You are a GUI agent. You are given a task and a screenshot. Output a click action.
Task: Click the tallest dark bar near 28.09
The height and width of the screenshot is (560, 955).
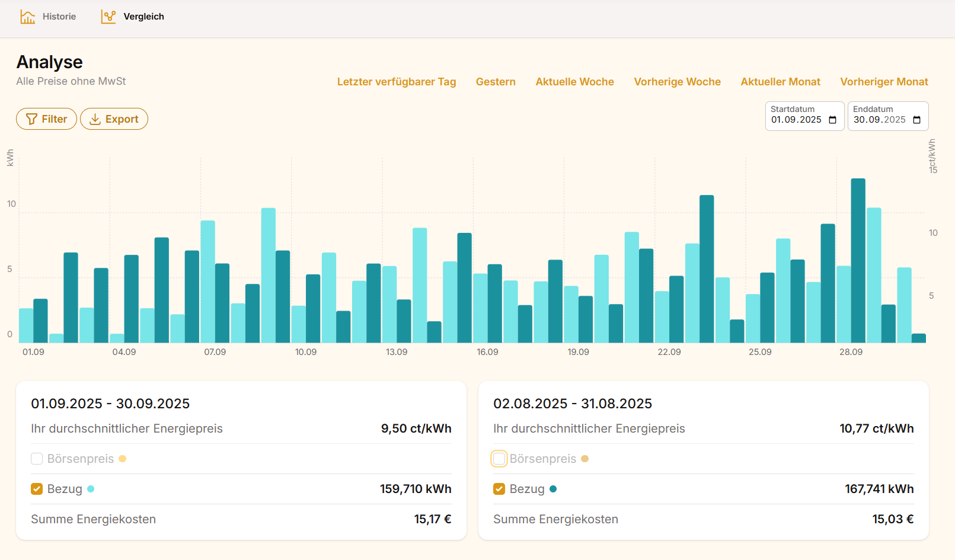click(858, 261)
